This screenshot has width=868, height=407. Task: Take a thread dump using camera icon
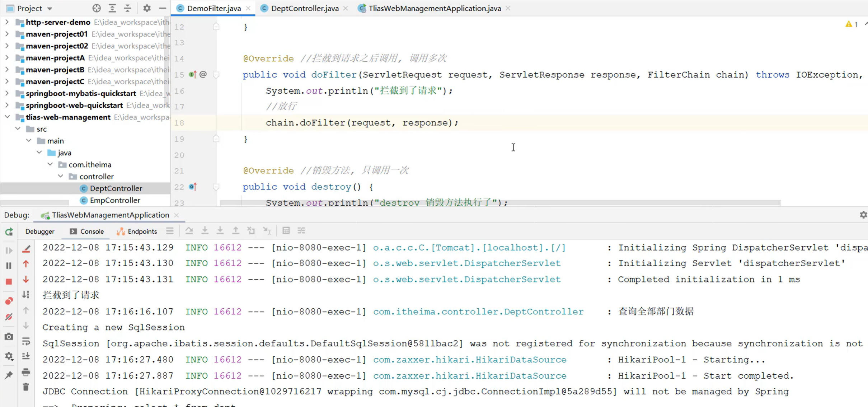coord(9,336)
